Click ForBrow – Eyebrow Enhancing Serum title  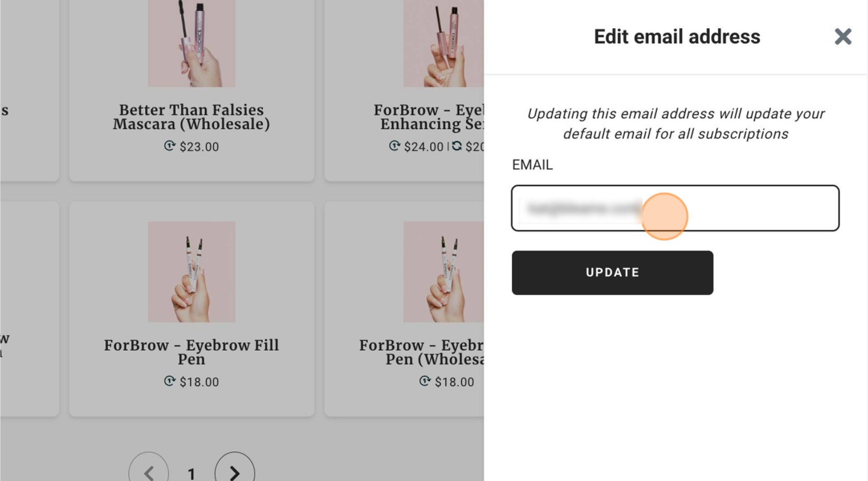[x=429, y=117]
